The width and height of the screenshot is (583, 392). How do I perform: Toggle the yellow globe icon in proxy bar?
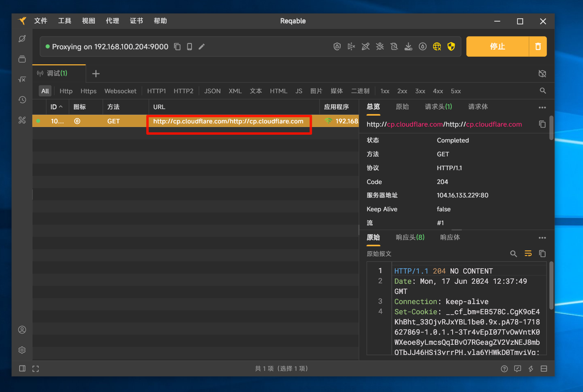pos(437,46)
